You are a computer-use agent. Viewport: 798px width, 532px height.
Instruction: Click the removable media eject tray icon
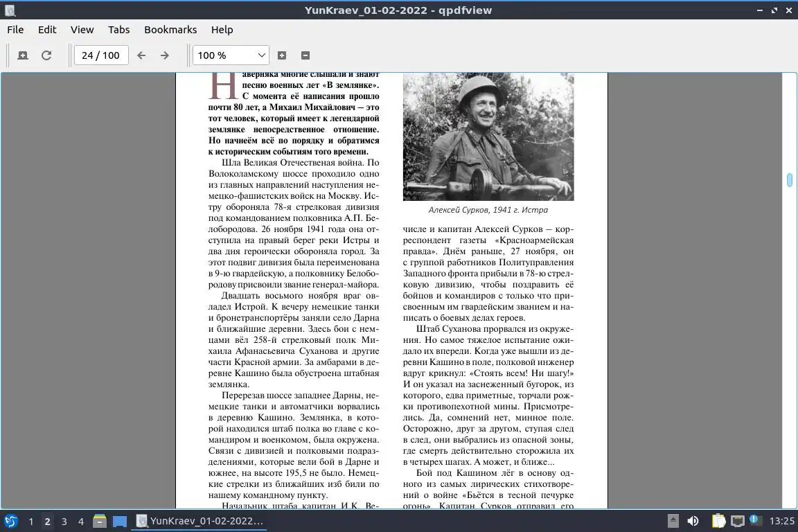673,521
